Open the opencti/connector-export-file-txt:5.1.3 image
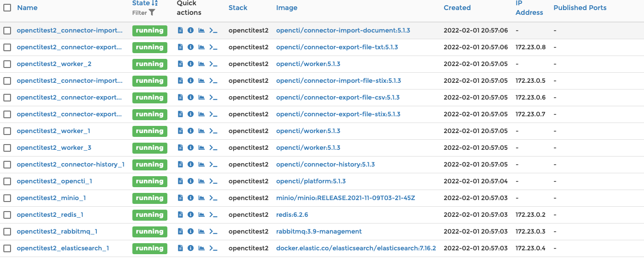The image size is (644, 258). click(x=337, y=47)
